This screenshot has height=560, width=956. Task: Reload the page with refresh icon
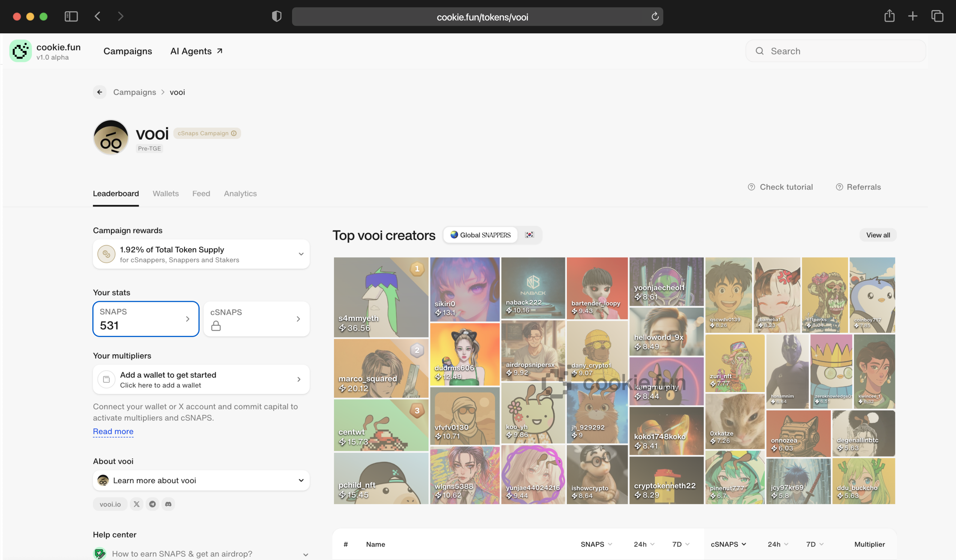pos(655,17)
